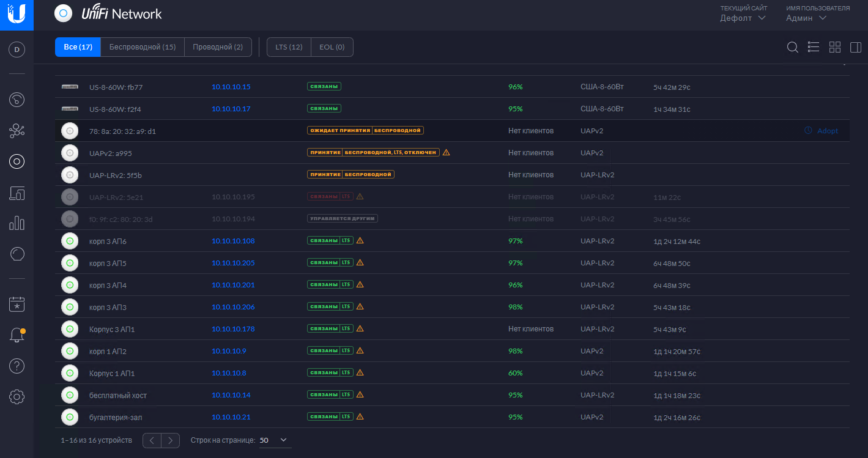The height and width of the screenshot is (458, 868).
Task: Go to previous page arrow button
Action: coord(152,440)
